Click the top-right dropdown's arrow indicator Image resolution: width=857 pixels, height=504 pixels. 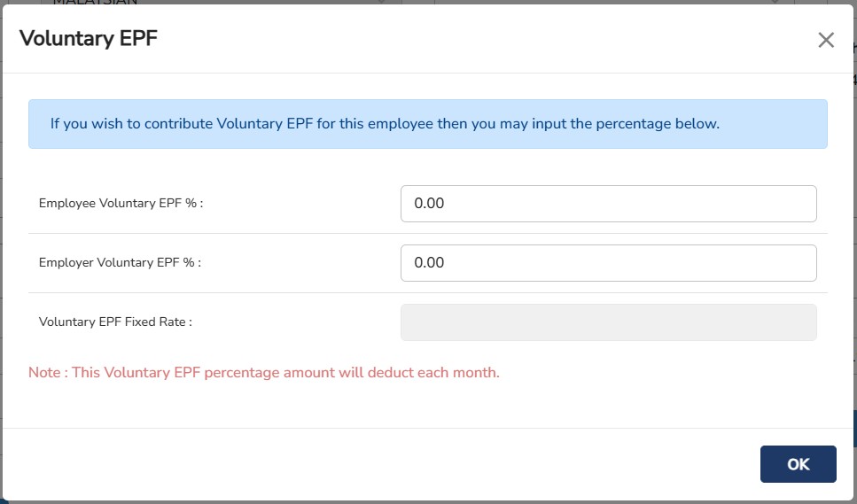(x=778, y=2)
